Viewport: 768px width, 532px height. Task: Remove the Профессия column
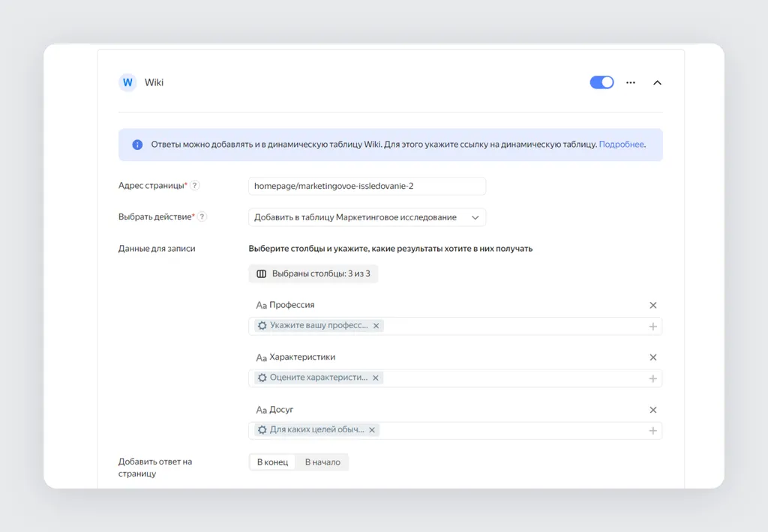tap(652, 305)
